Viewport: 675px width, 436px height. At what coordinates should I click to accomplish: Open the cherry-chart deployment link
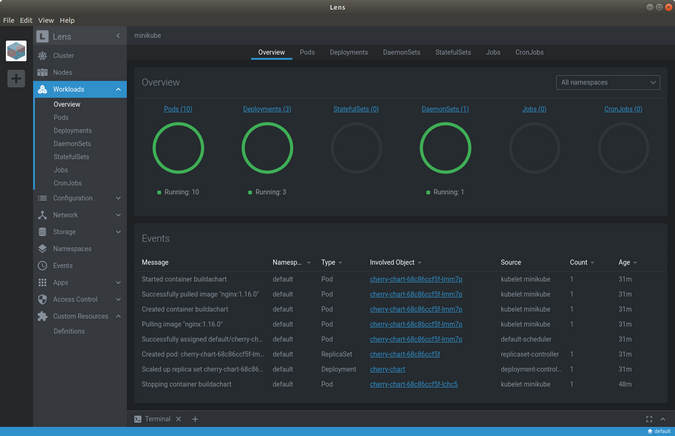coord(387,369)
